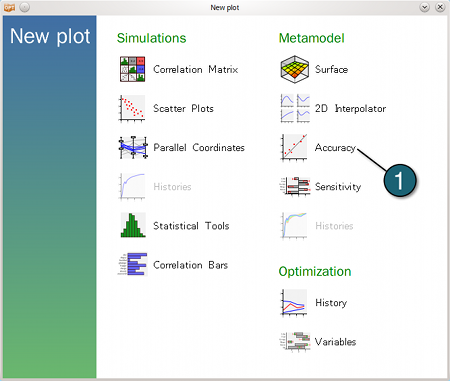Select the Correlation Matrix text label

click(196, 69)
